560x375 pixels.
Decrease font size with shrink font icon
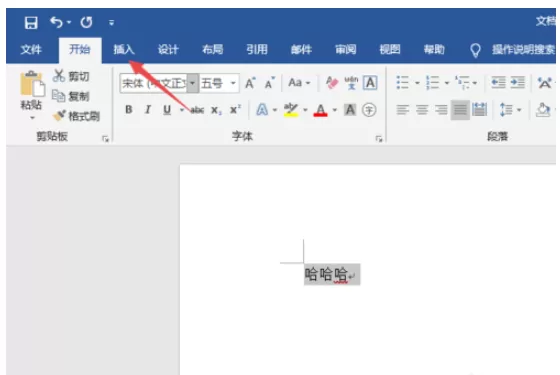[x=270, y=83]
